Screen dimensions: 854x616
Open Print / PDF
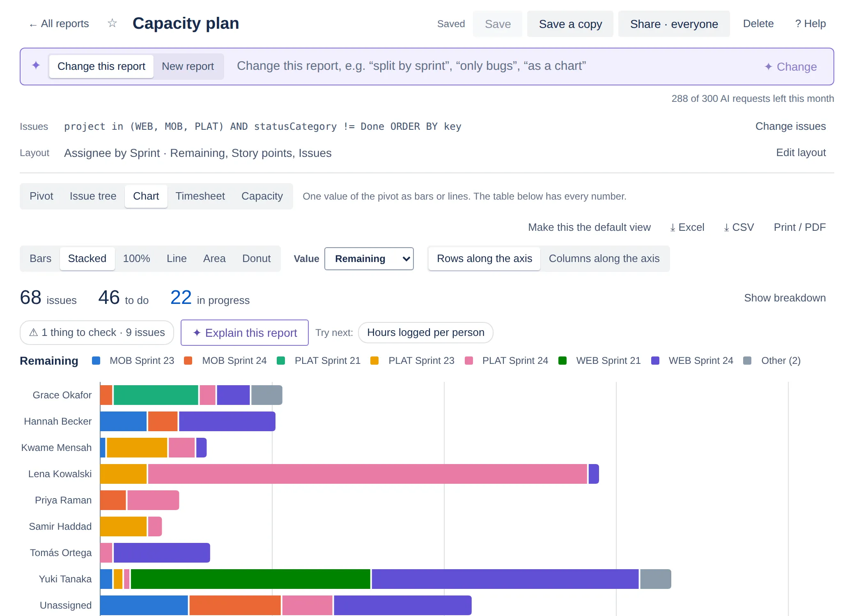pos(800,227)
